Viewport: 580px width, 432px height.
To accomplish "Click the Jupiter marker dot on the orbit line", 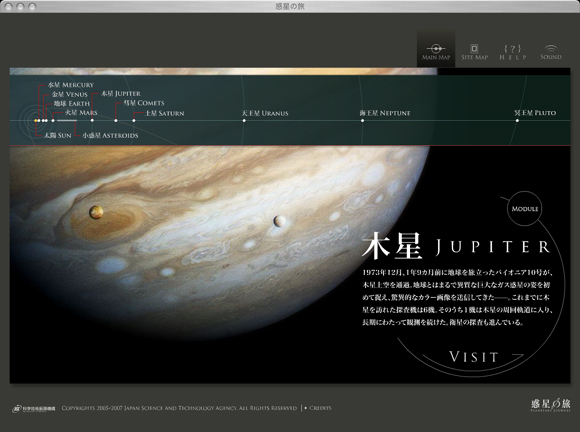I will 92,121.
